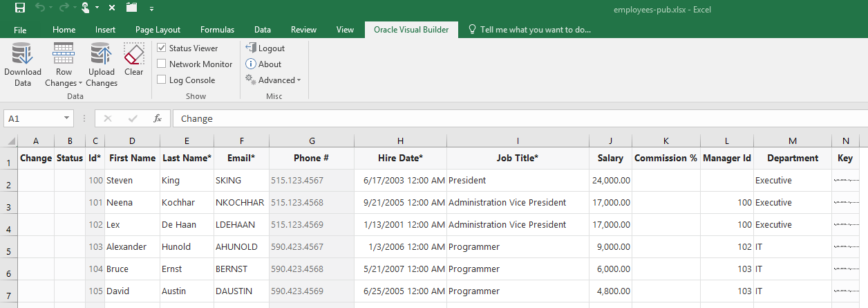
Task: Click the Save icon in title bar
Action: (x=20, y=9)
